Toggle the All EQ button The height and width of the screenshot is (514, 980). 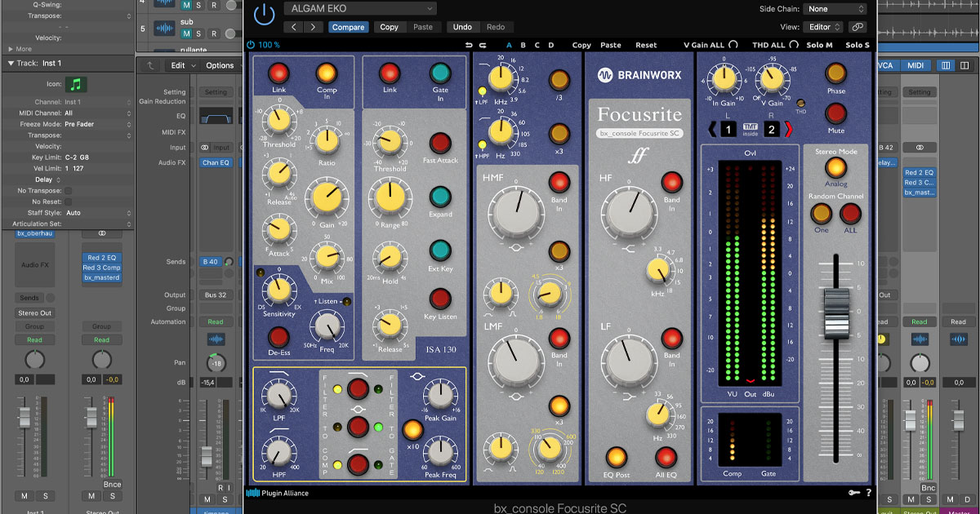pos(666,458)
